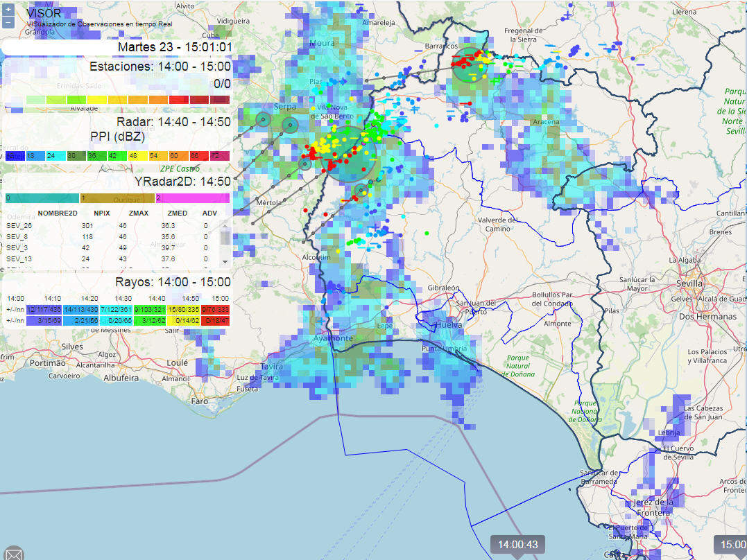This screenshot has height=560, width=747.
Task: Click the 0/0 stations count
Action: (222, 84)
